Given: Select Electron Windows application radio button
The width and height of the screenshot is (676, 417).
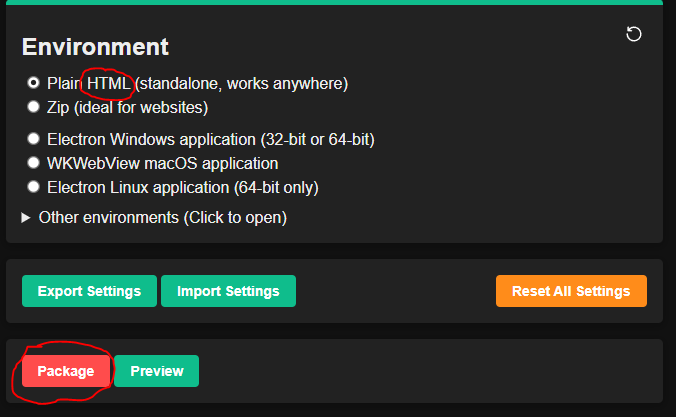Looking at the screenshot, I should [33, 139].
